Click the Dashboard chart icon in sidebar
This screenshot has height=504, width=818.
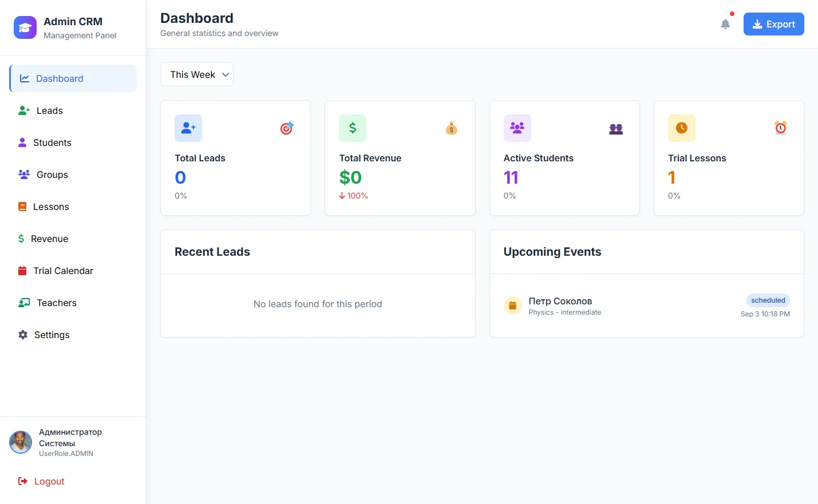[25, 78]
